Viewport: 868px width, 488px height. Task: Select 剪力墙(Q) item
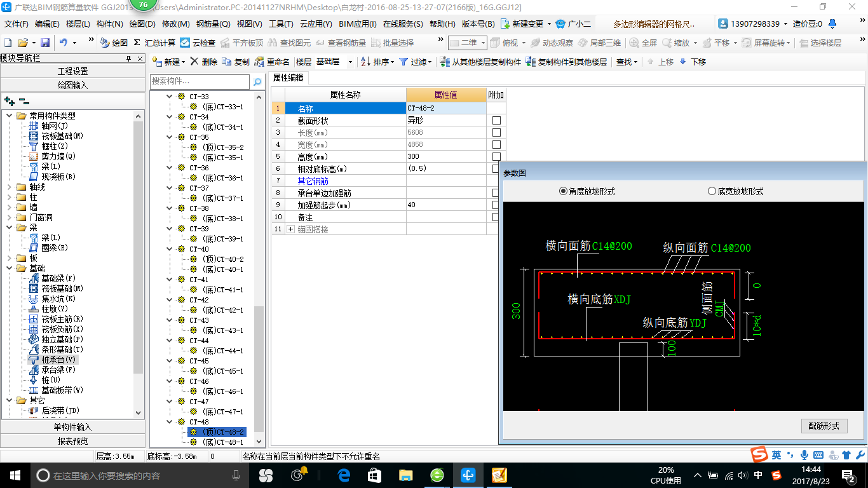(x=58, y=156)
